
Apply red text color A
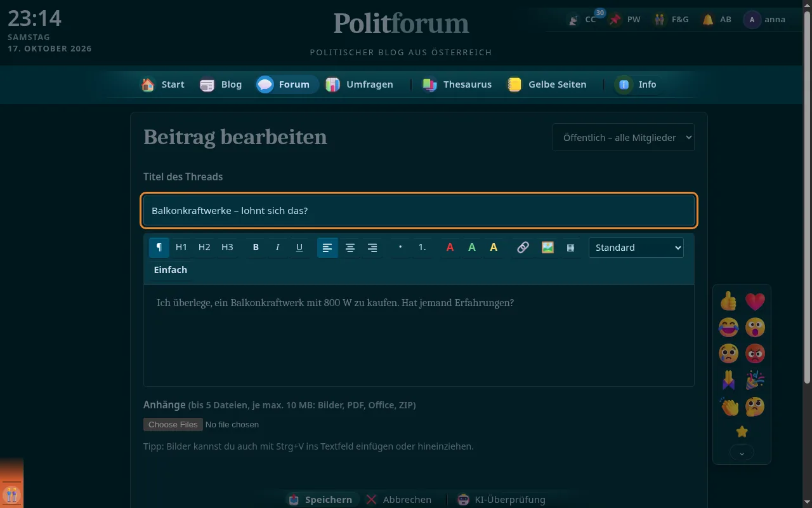click(450, 248)
